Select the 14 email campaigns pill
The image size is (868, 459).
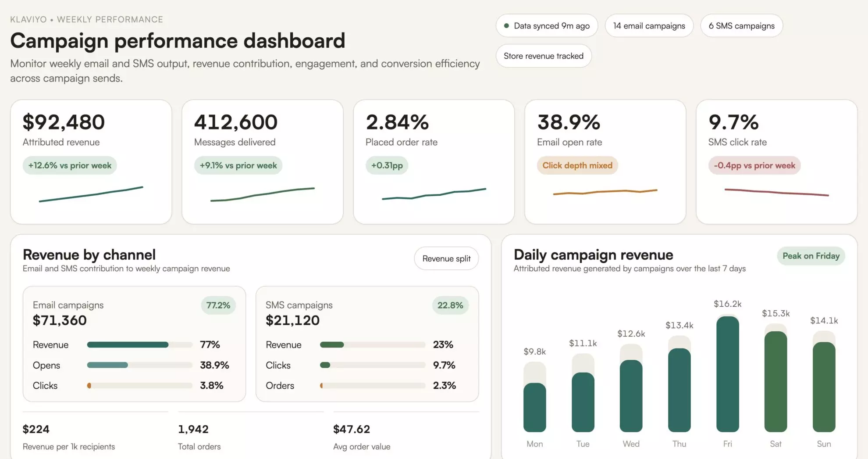pyautogui.click(x=649, y=26)
